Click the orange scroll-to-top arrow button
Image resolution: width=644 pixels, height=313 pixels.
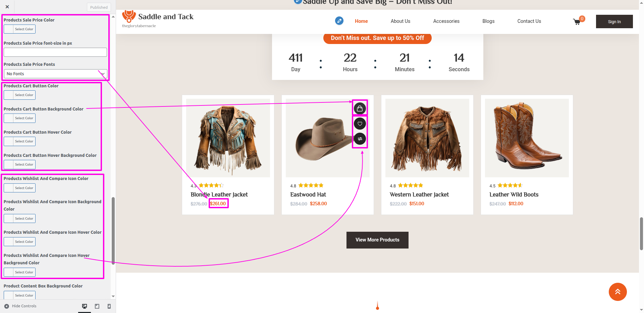click(618, 292)
